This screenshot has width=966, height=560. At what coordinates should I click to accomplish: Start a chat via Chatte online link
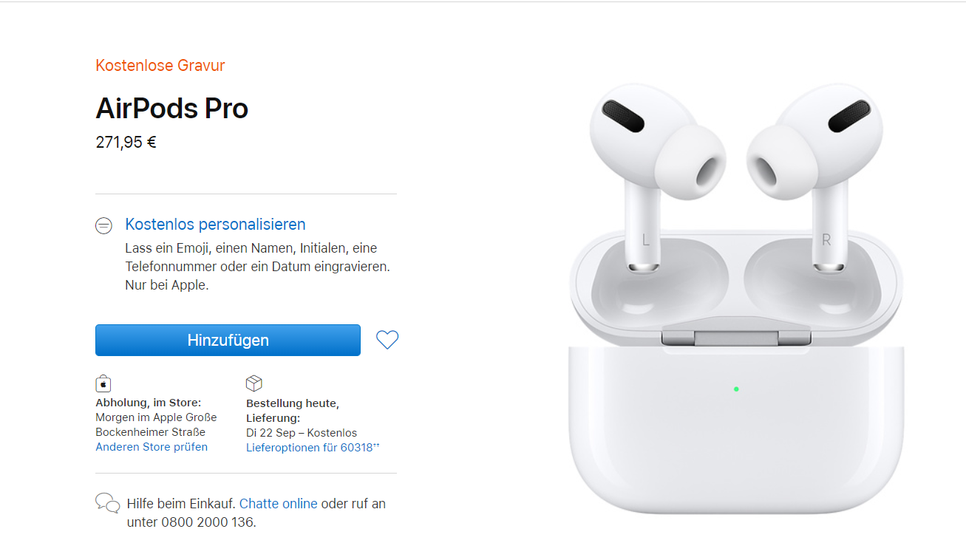[x=279, y=504]
